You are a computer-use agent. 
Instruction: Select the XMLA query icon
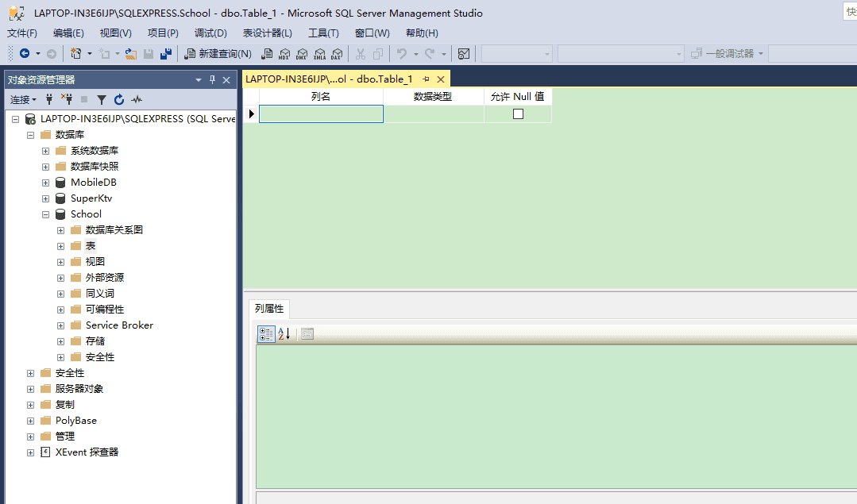click(319, 53)
